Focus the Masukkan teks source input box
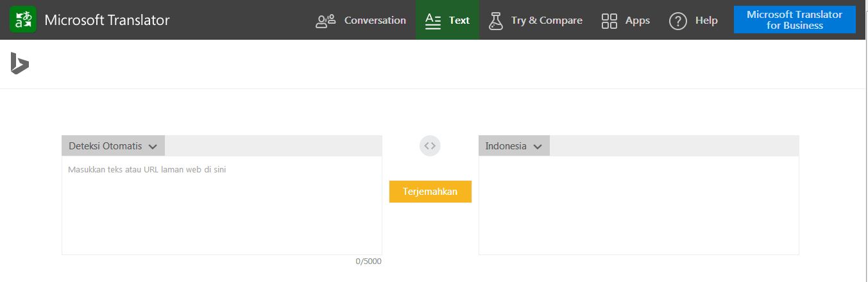This screenshot has height=282, width=868. 221,205
